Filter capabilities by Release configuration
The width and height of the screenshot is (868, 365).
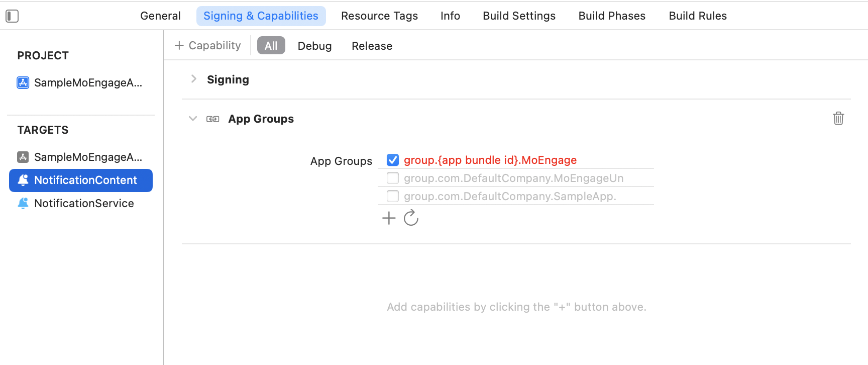point(372,46)
